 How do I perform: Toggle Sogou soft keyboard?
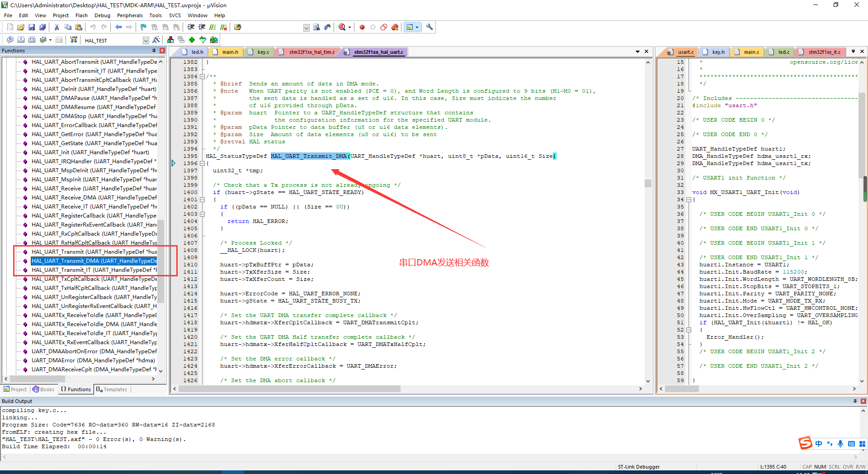[x=851, y=443]
